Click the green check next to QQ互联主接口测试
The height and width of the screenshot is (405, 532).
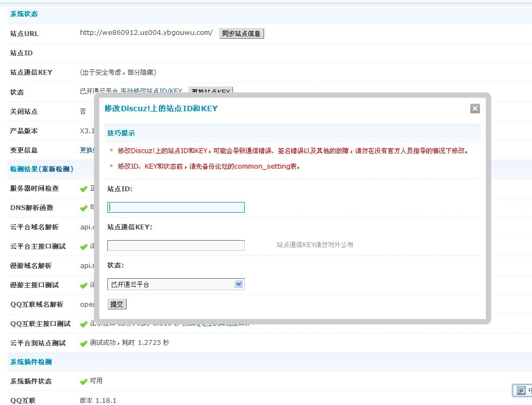coord(84,324)
